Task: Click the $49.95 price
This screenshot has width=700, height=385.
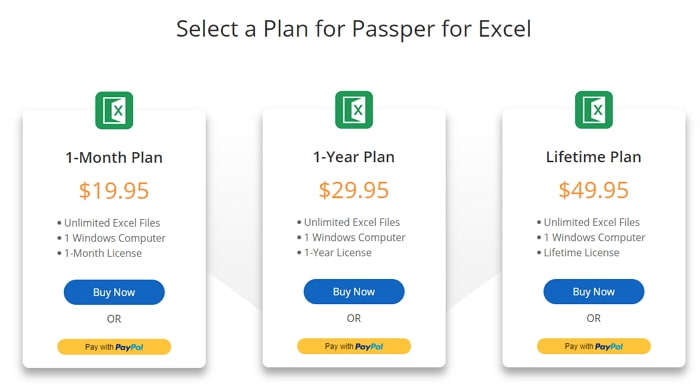Action: pyautogui.click(x=594, y=190)
